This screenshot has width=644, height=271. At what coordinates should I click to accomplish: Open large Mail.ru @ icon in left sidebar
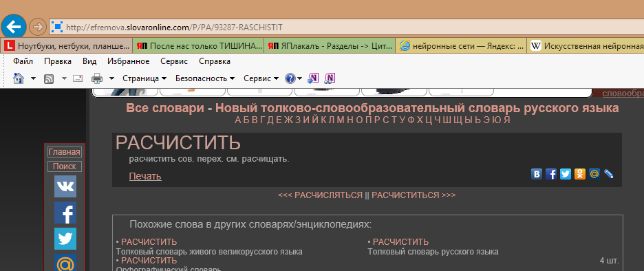65,263
